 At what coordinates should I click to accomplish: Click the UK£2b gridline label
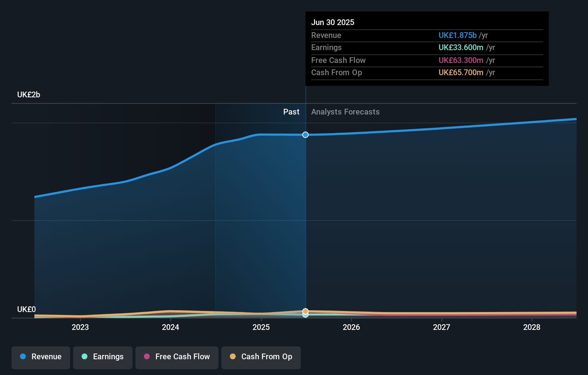pos(29,94)
